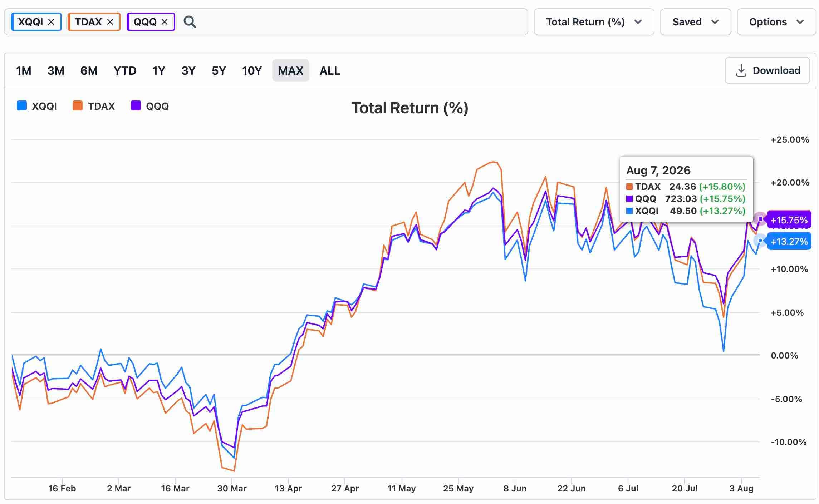Click the '6 Jul' x-axis label
The width and height of the screenshot is (819, 504).
pos(628,488)
